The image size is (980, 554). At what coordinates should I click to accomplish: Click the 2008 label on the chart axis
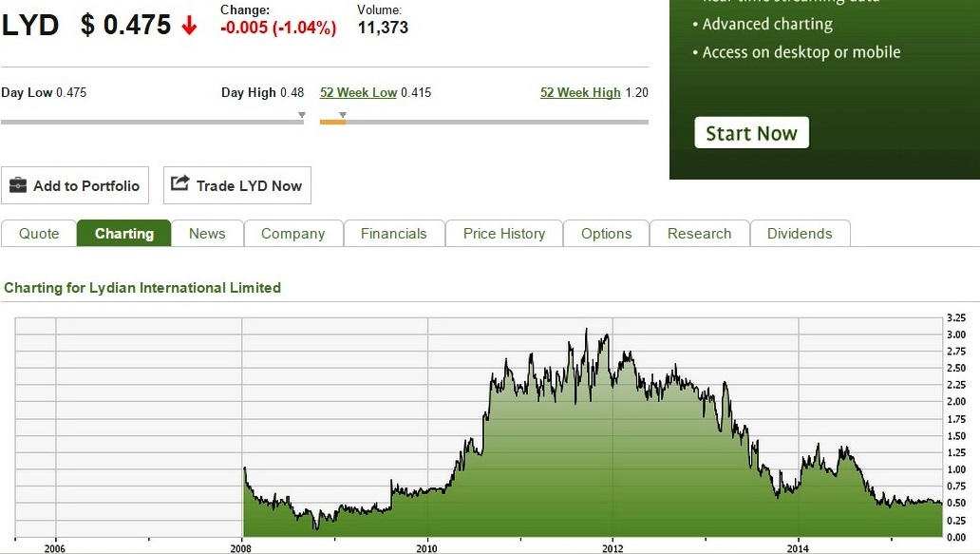[x=240, y=548]
